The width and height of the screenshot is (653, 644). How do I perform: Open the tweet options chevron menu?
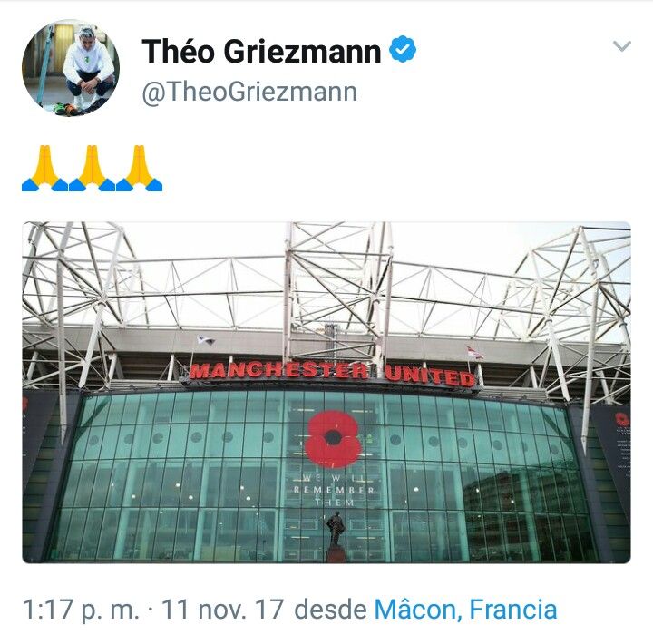tap(622, 46)
